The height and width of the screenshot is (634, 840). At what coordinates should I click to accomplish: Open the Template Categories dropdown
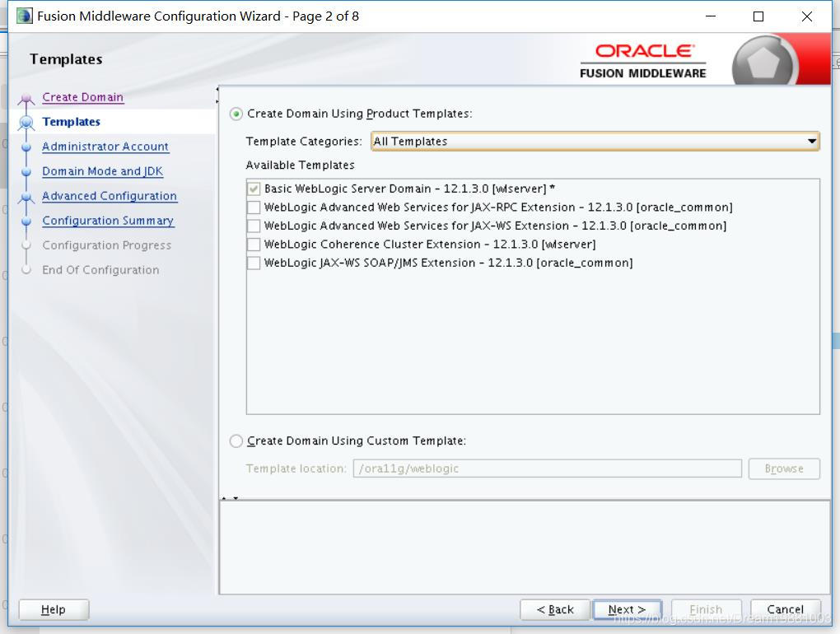(595, 142)
